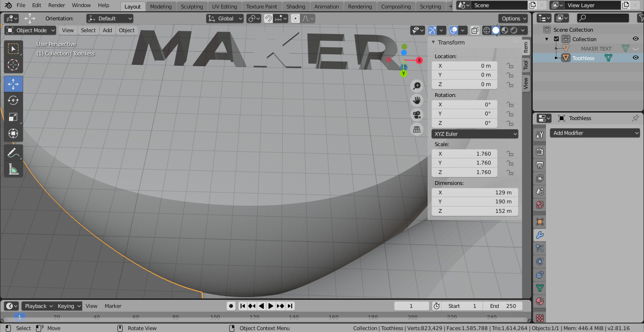Pin the Toothless properties panel
The width and height of the screenshot is (644, 332).
click(635, 118)
